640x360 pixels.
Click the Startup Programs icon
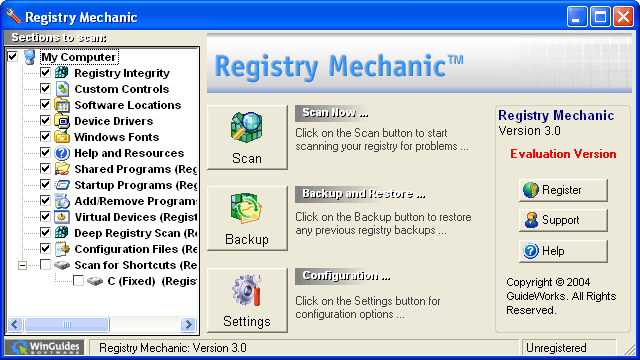pos(62,185)
